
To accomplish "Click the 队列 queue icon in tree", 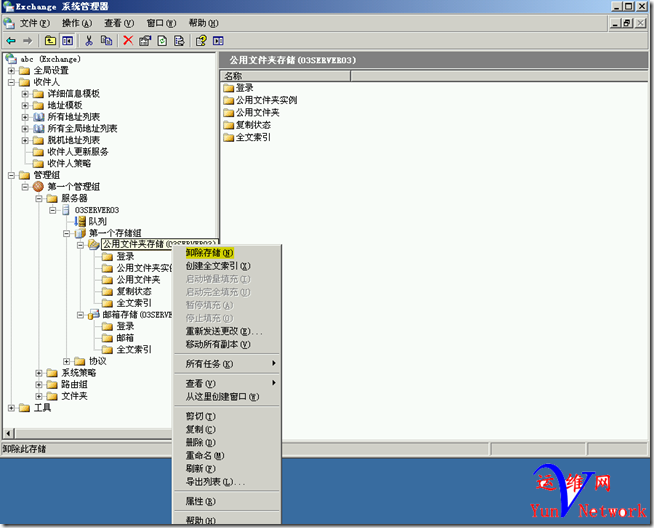I will (81, 221).
